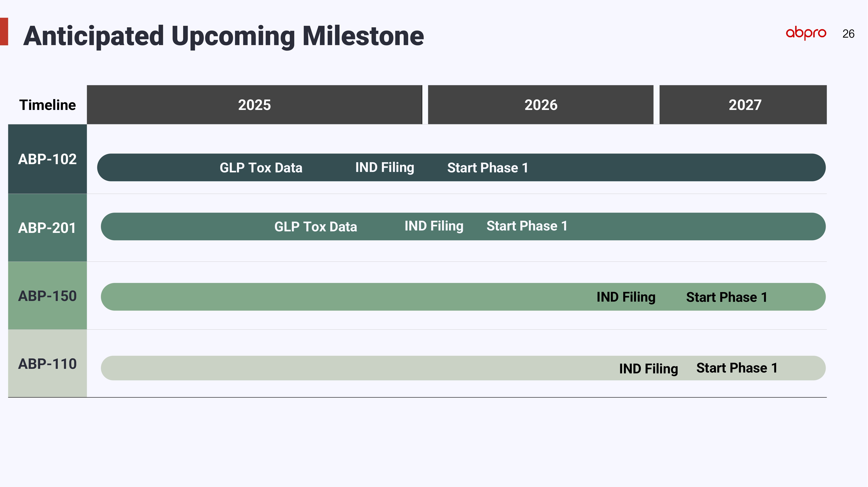Click IND Filing in ABP-102 bar
This screenshot has height=487, width=868.
click(385, 168)
